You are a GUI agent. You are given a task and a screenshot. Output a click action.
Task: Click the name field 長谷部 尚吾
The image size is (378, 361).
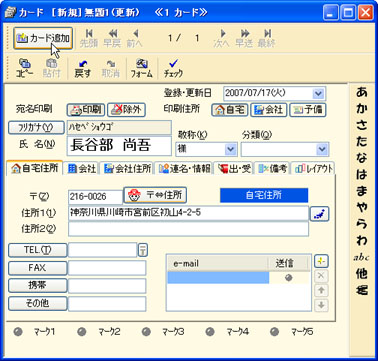click(119, 146)
